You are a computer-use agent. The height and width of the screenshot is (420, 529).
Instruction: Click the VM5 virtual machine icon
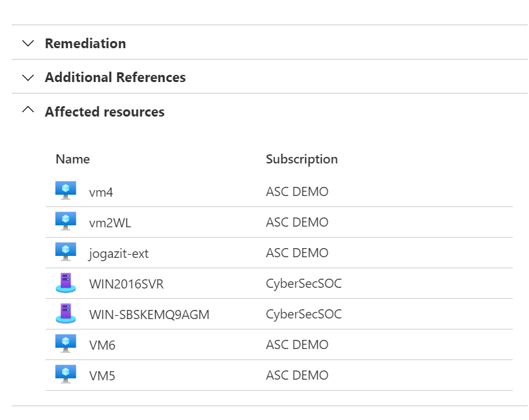tap(66, 374)
